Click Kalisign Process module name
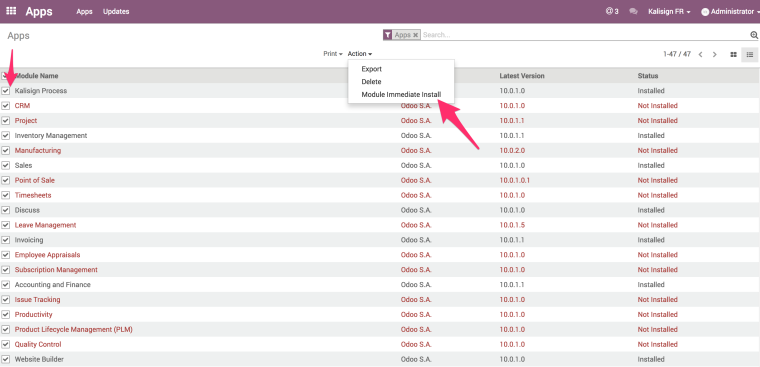Screen dimensions: 760x367 [x=41, y=91]
